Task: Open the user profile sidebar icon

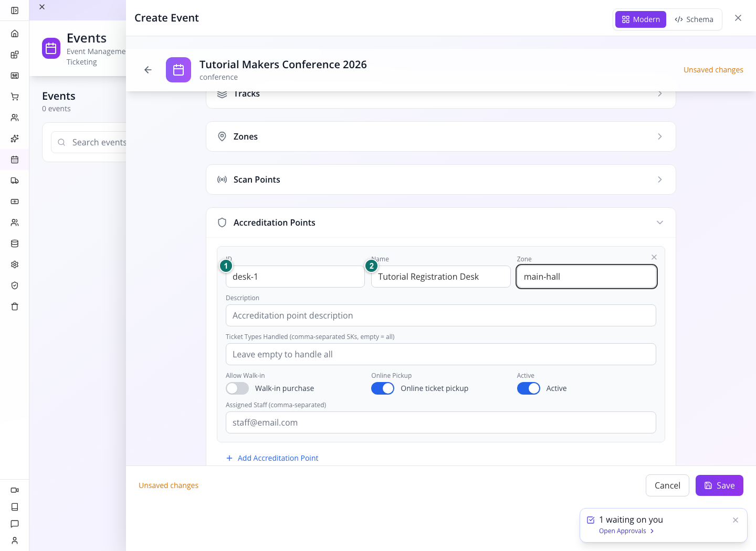Action: click(x=15, y=541)
